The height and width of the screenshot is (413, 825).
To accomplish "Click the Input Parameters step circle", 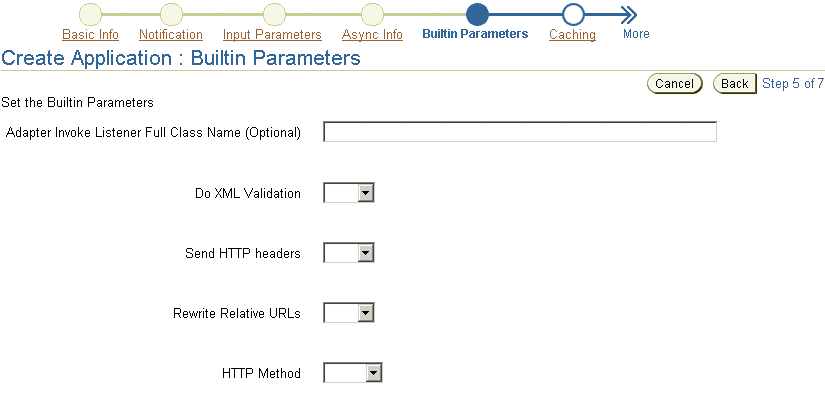I will 274,15.
